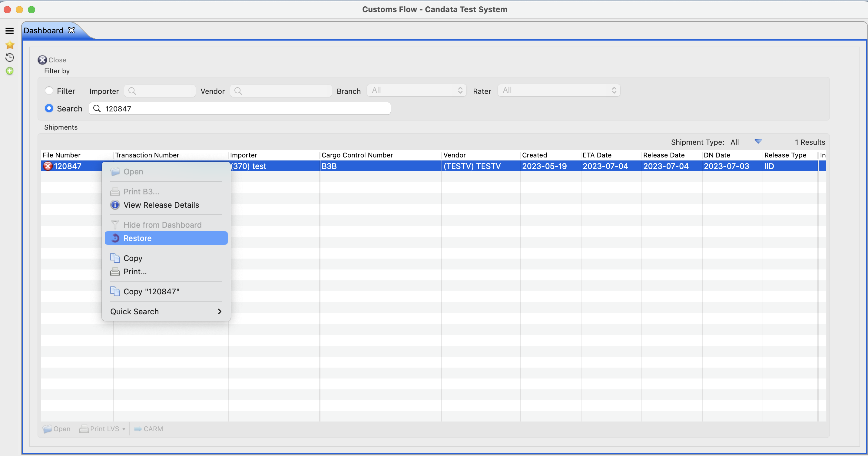This screenshot has width=868, height=456.
Task: Choose Restore from context menu
Action: point(166,238)
